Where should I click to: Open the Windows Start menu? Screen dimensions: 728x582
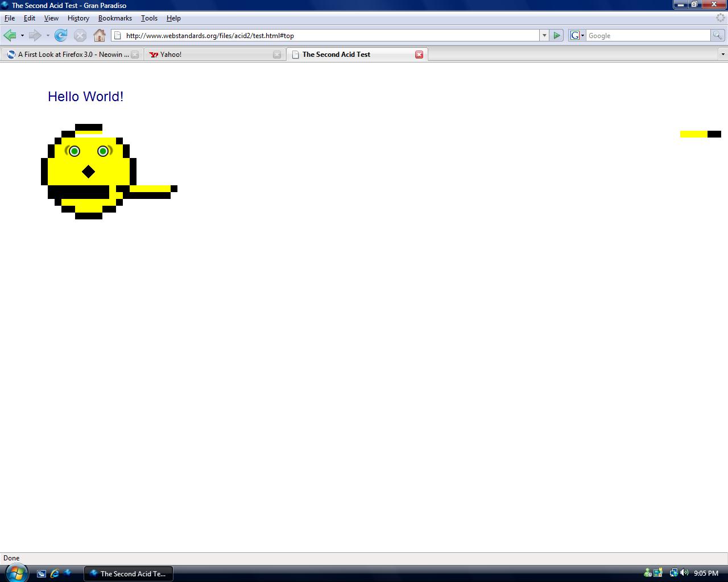point(16,572)
